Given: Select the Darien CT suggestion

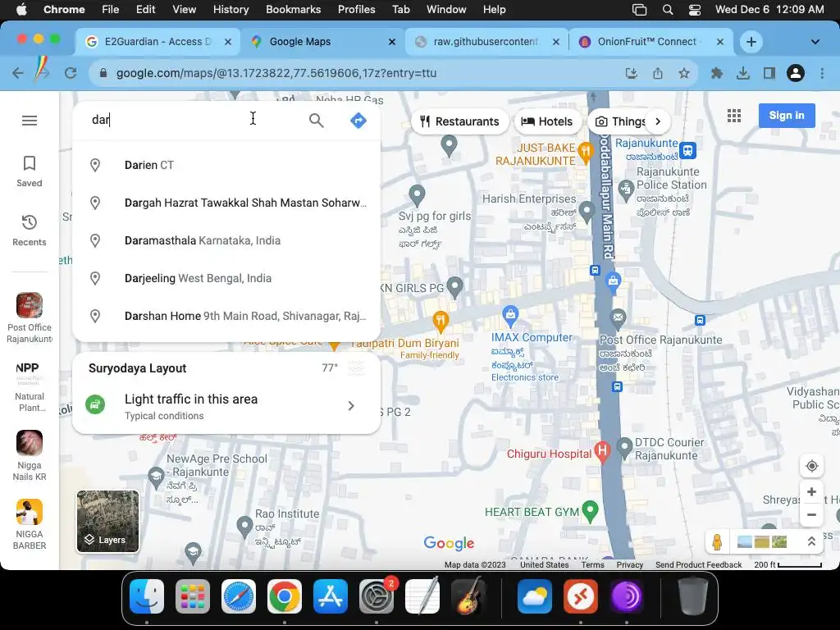Looking at the screenshot, I should click(226, 165).
